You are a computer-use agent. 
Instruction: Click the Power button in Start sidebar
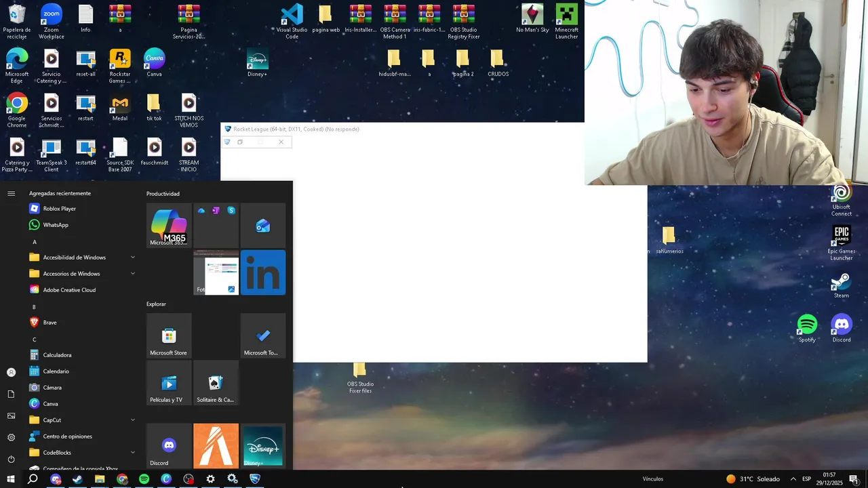pos(11,459)
